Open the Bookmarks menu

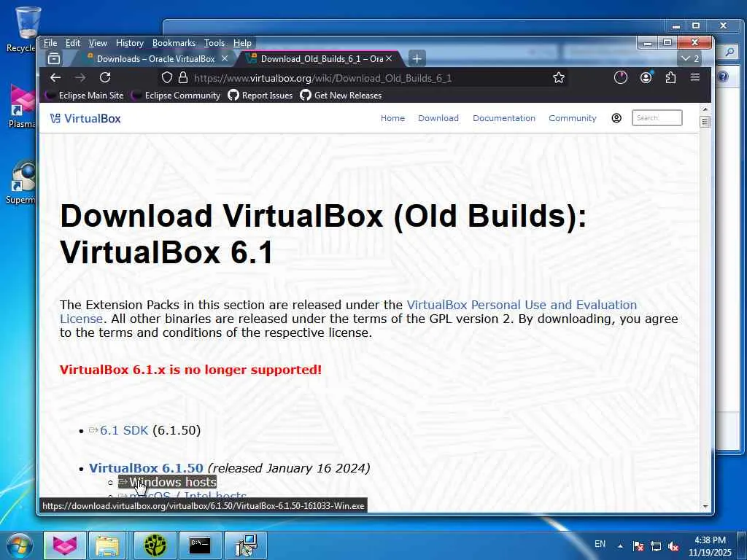click(174, 43)
